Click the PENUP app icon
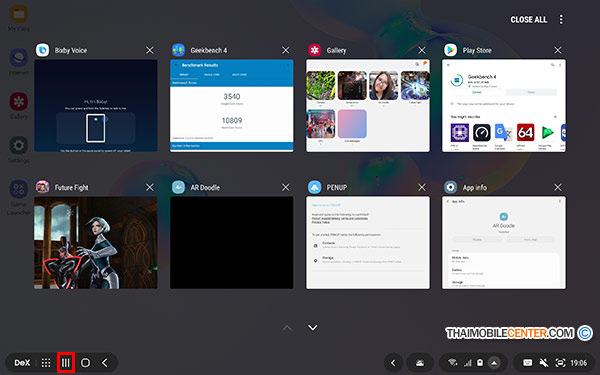The width and height of the screenshot is (600, 375). 315,187
